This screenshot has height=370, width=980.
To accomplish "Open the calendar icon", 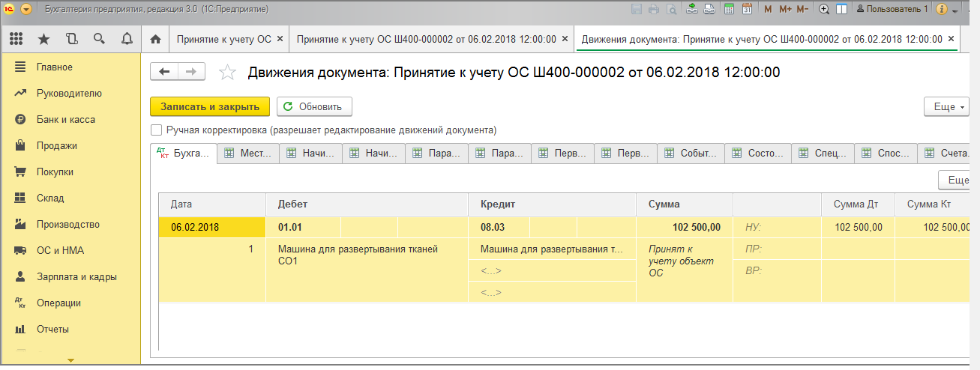I will (x=746, y=9).
